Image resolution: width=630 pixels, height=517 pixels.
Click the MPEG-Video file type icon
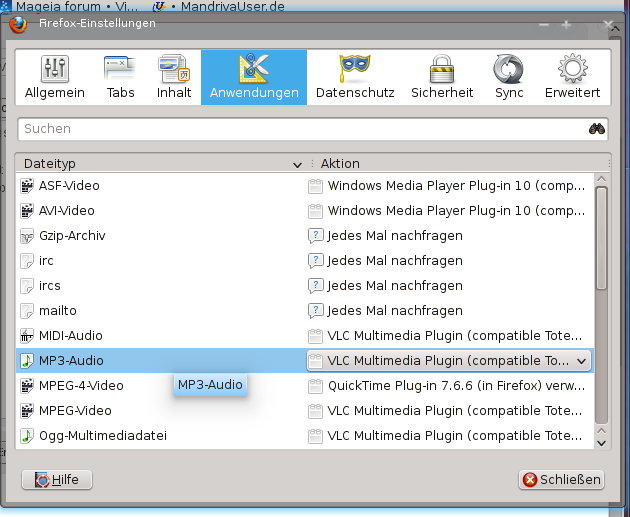coord(27,411)
